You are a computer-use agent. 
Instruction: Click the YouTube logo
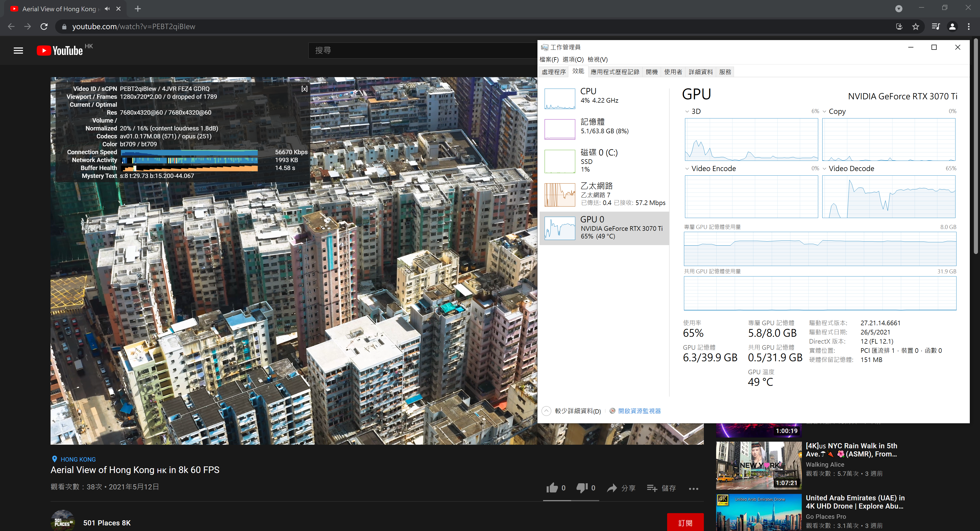pos(60,51)
